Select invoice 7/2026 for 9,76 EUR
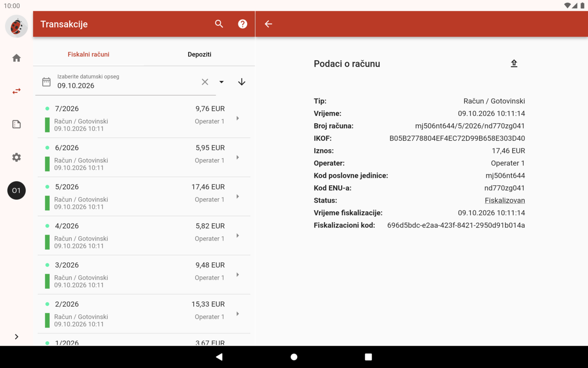 (144, 118)
